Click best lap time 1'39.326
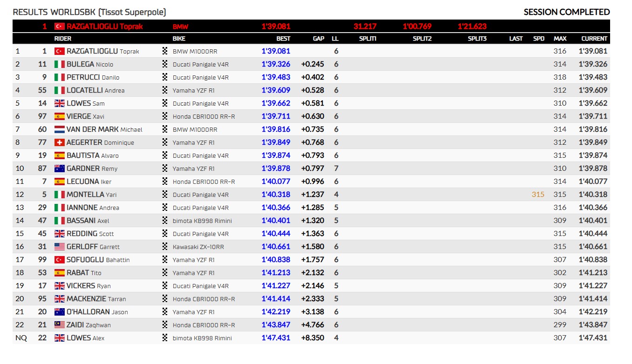 tap(276, 64)
